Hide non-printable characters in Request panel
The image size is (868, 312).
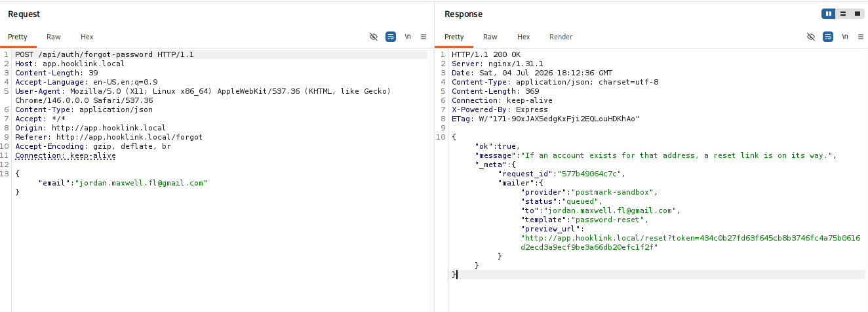coord(374,37)
